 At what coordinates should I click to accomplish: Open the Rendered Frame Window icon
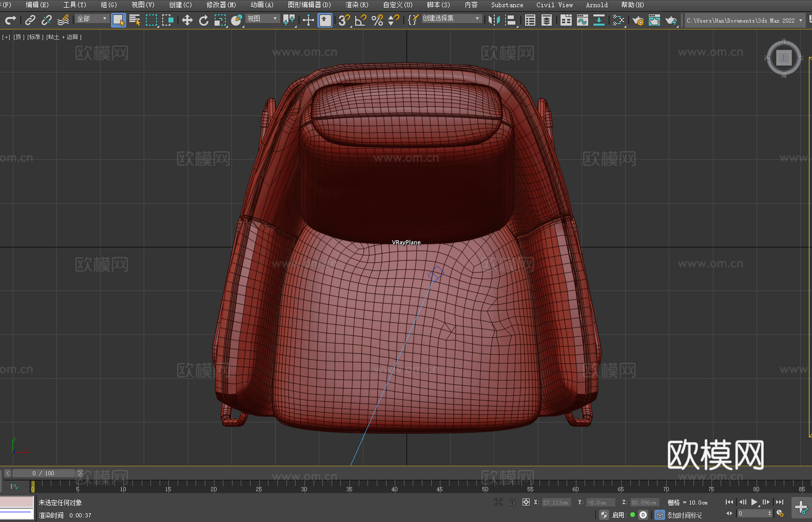pos(654,20)
